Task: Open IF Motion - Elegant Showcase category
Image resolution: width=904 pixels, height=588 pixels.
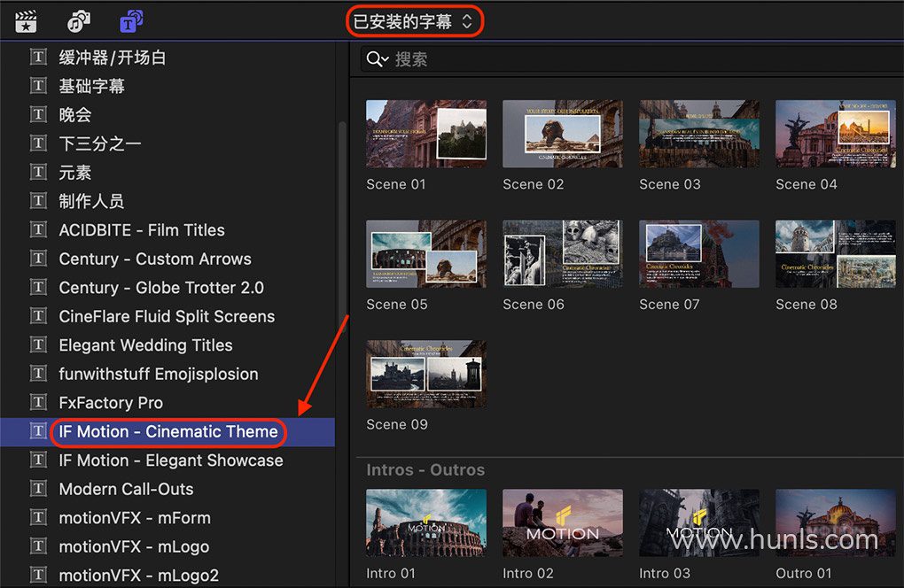Action: [x=168, y=460]
